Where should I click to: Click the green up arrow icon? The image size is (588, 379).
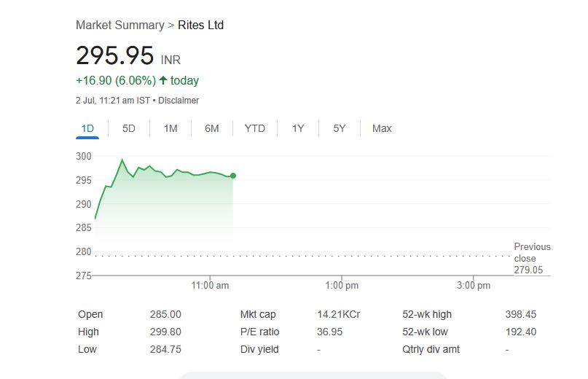pyautogui.click(x=163, y=80)
